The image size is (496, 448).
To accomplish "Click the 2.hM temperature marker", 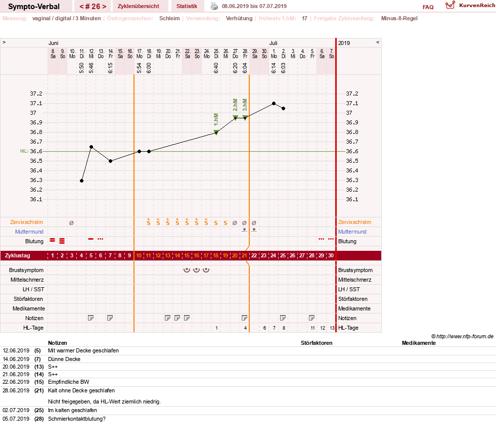I will (x=235, y=118).
